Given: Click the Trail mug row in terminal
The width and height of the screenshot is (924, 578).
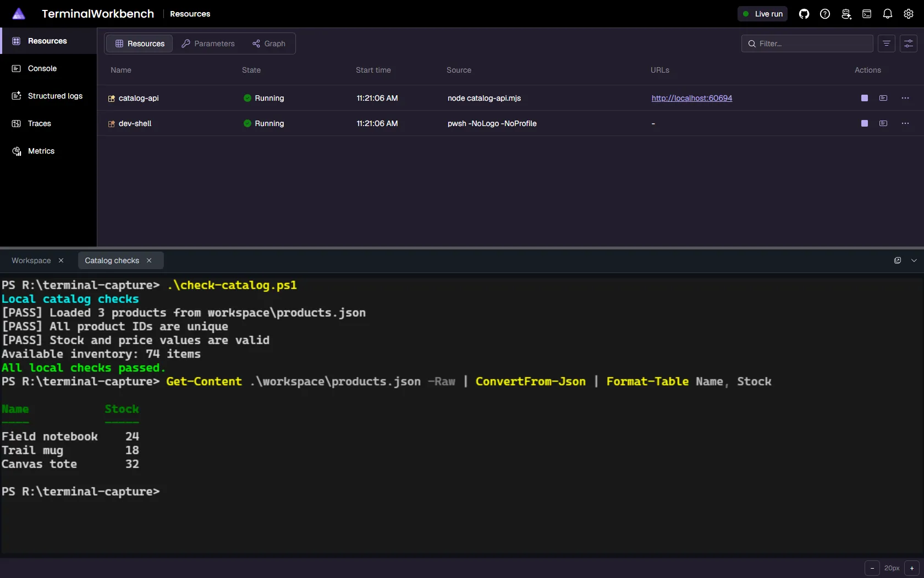Looking at the screenshot, I should tap(70, 450).
